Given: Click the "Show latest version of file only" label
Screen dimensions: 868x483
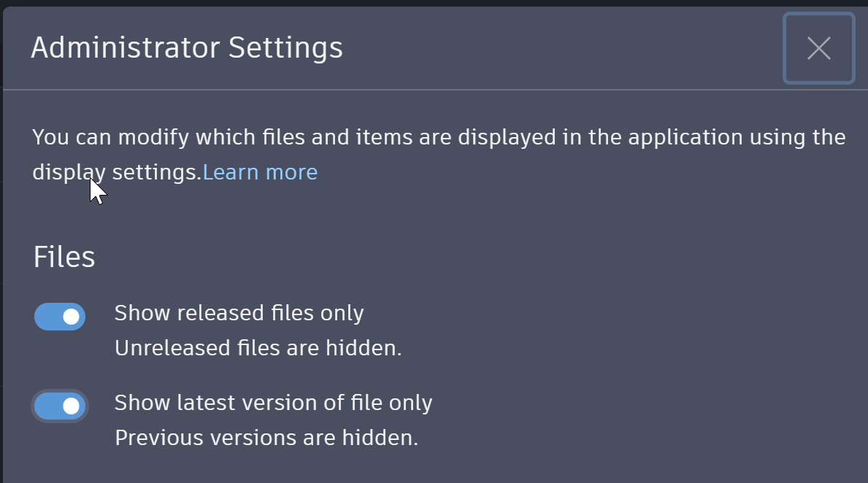Looking at the screenshot, I should [x=273, y=402].
